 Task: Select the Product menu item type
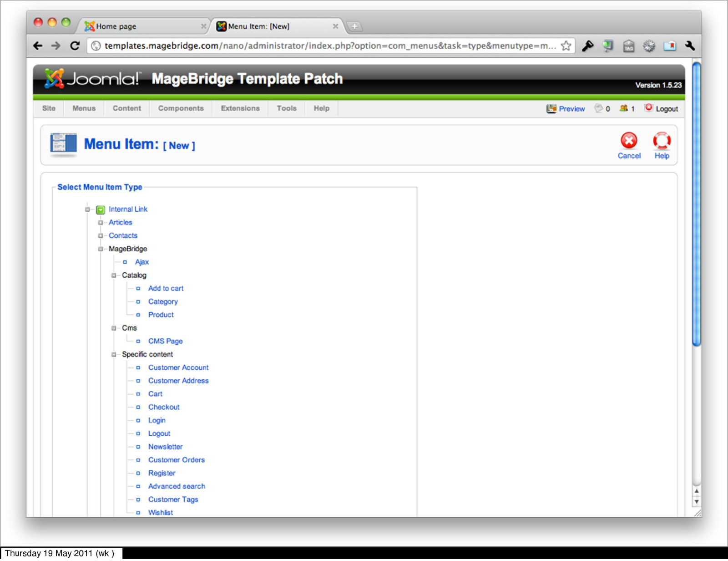161,315
